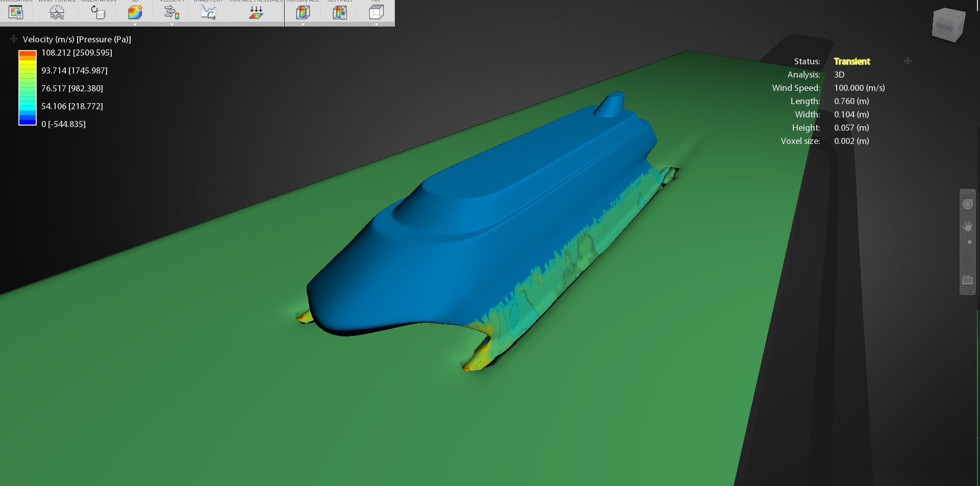The width and height of the screenshot is (980, 486).
Task: Click the Width value '0.104 (m)'
Action: coord(851,114)
